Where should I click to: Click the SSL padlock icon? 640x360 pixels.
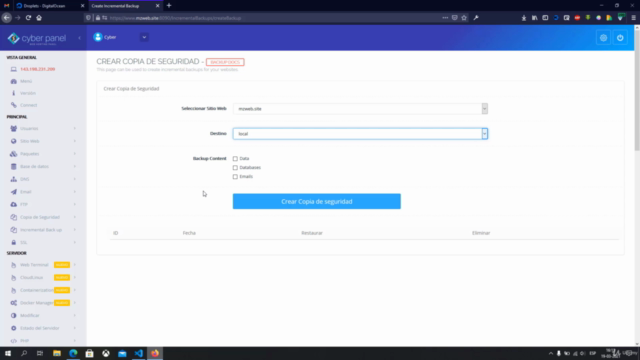click(13, 242)
